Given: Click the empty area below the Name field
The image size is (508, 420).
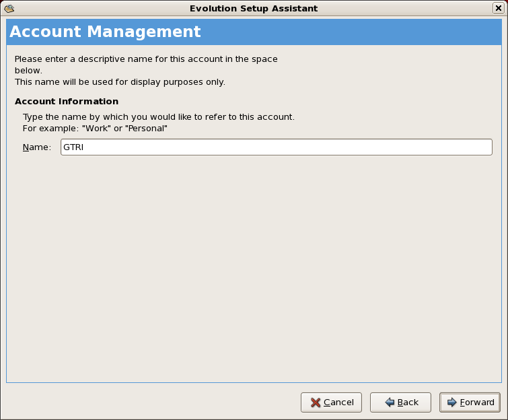Looking at the screenshot, I should click(254, 269).
